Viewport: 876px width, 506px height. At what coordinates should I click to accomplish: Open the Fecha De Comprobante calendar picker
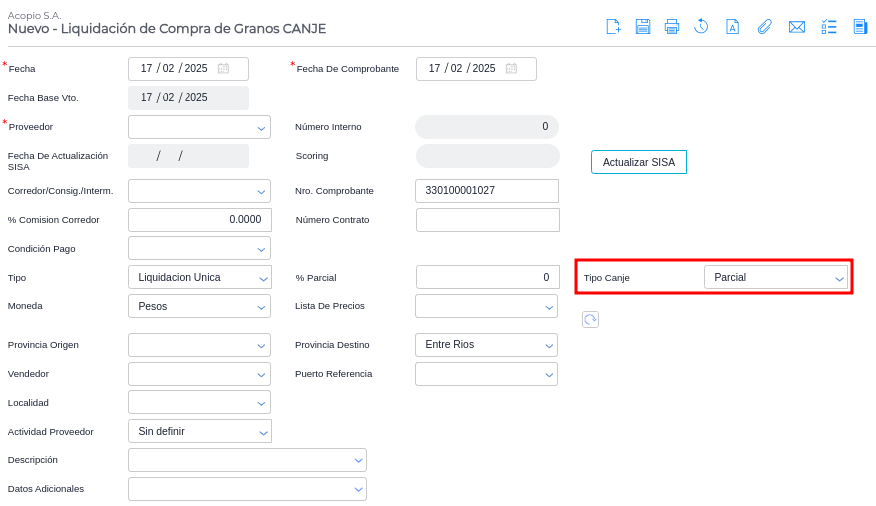click(511, 69)
